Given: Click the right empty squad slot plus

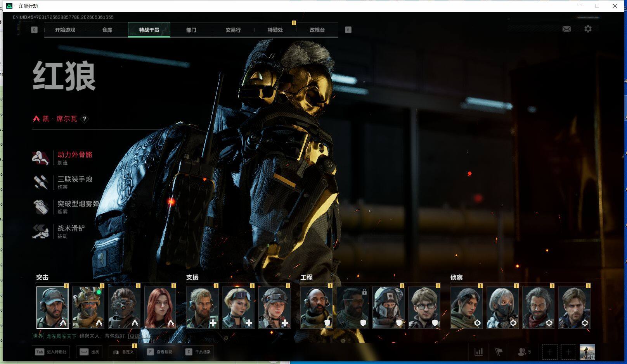Looking at the screenshot, I should (568, 352).
